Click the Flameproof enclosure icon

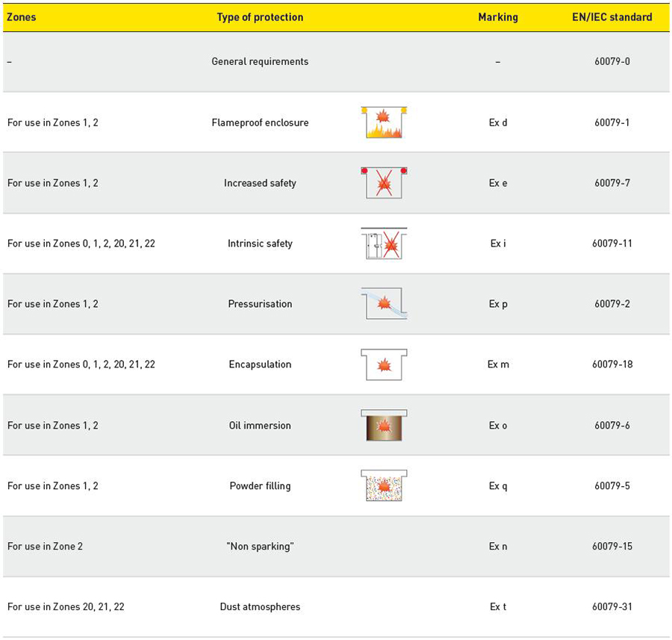pos(384,122)
